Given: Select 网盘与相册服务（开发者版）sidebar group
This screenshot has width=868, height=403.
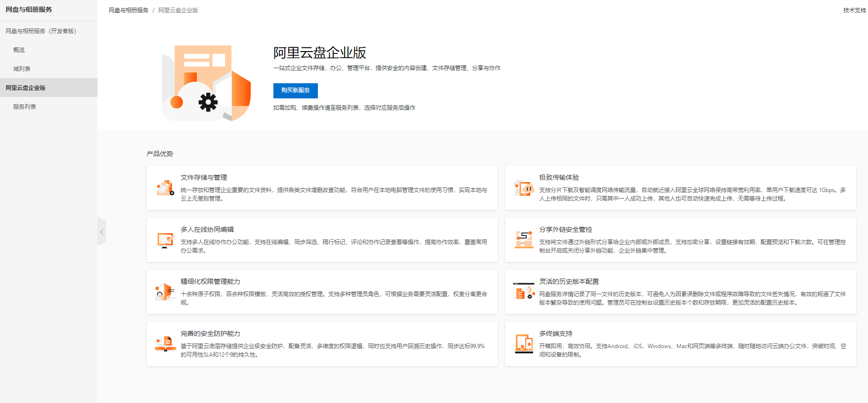Looking at the screenshot, I should tap(41, 31).
